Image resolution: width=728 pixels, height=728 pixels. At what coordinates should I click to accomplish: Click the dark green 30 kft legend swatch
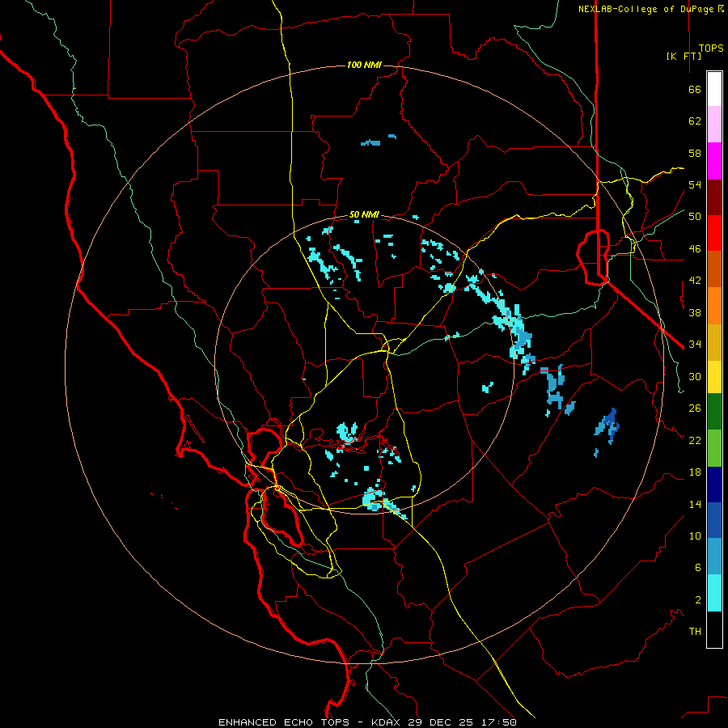714,412
